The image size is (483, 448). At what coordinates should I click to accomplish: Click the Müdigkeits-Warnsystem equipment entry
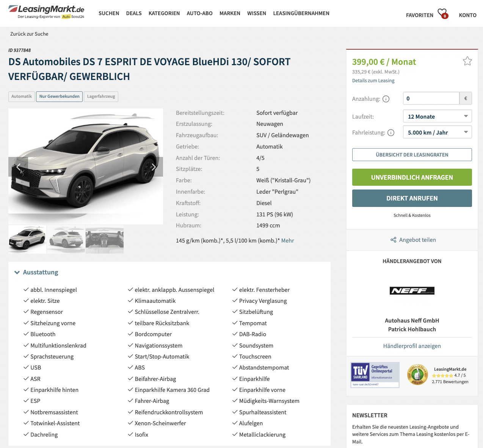[x=269, y=401]
